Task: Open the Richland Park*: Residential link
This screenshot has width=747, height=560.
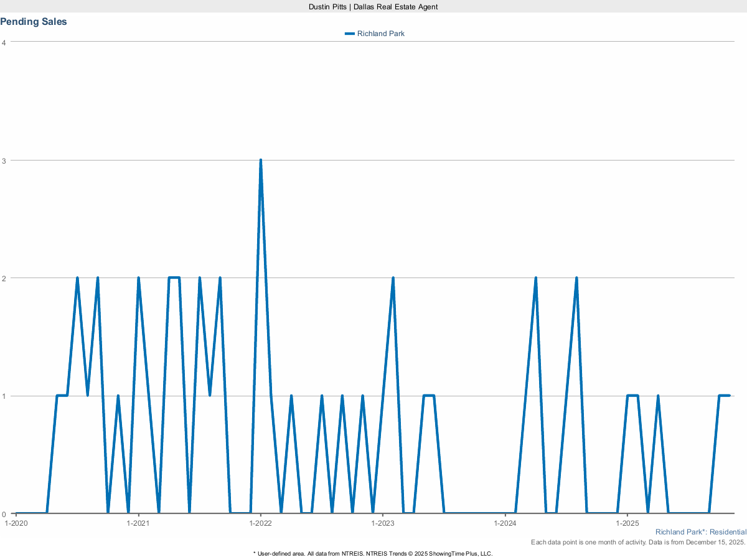Action: [700, 532]
